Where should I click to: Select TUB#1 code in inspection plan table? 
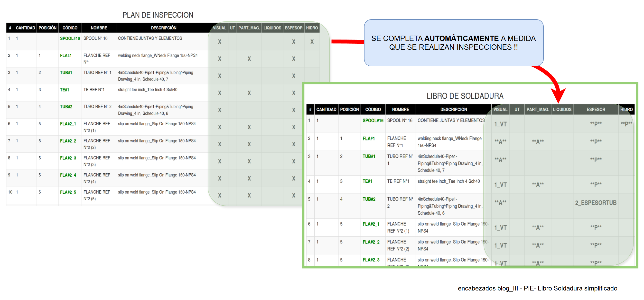[x=66, y=73]
